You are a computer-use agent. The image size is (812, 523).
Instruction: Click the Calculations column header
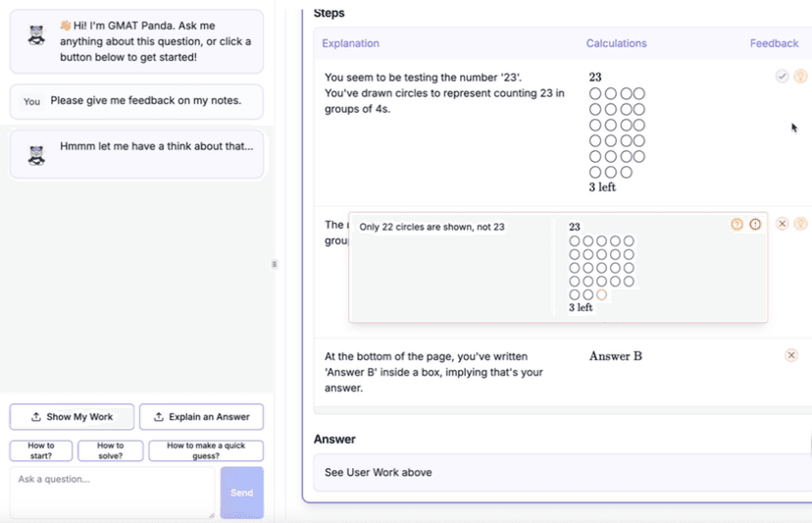616,43
